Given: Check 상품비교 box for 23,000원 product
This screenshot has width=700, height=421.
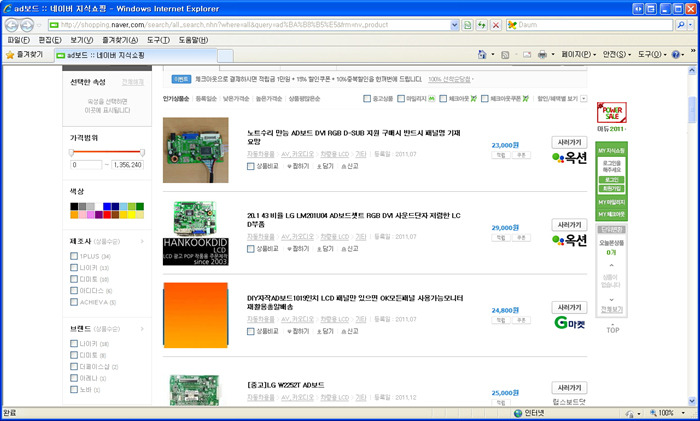Looking at the screenshot, I should click(251, 166).
